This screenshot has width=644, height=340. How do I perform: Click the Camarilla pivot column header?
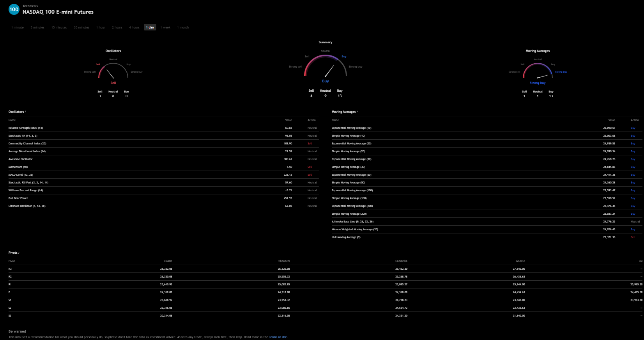click(401, 261)
